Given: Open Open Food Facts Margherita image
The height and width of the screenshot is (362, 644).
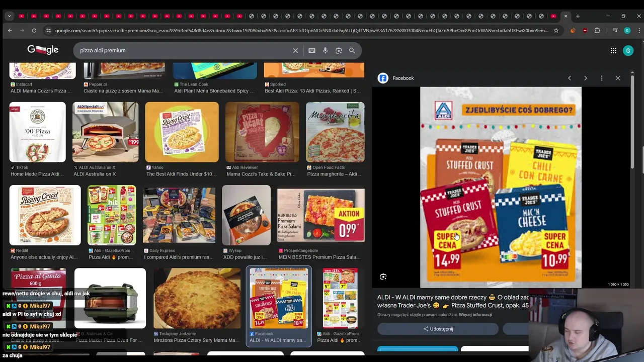Looking at the screenshot, I should tap(335, 132).
